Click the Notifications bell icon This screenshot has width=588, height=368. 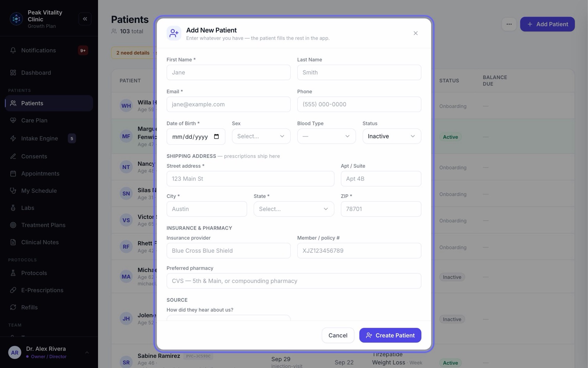13,50
